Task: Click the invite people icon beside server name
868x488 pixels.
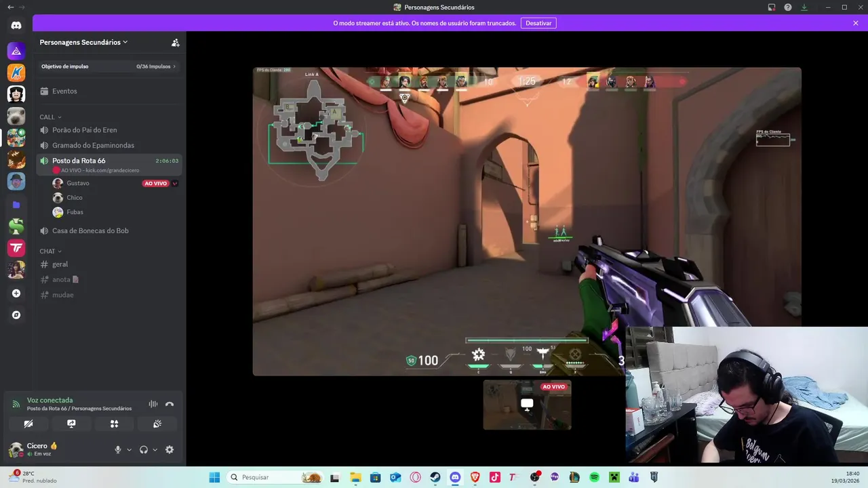Action: click(x=176, y=42)
